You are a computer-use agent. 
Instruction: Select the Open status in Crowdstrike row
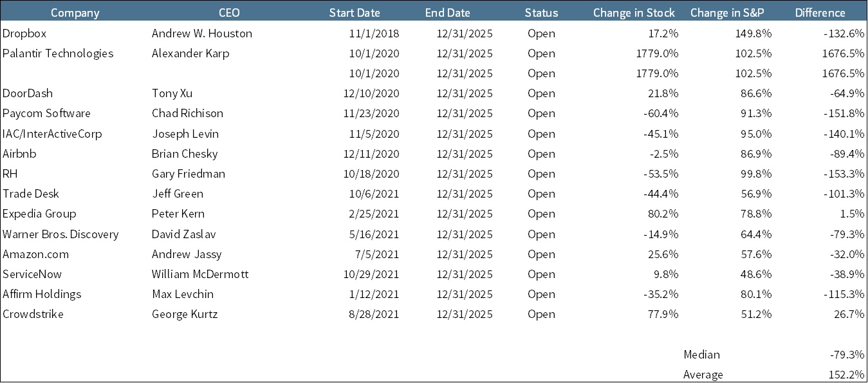[x=541, y=314]
